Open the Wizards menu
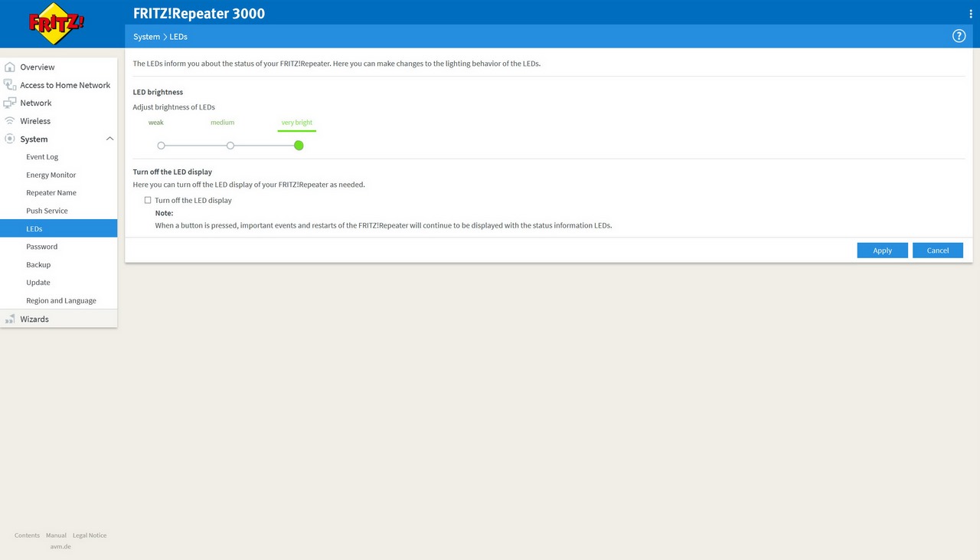 (x=59, y=319)
